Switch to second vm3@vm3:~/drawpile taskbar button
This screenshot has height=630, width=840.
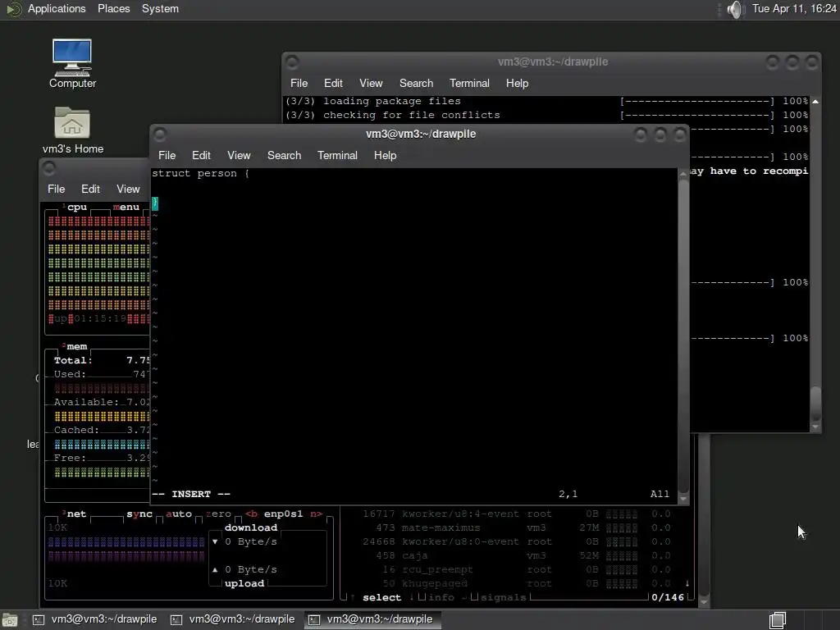(233, 619)
